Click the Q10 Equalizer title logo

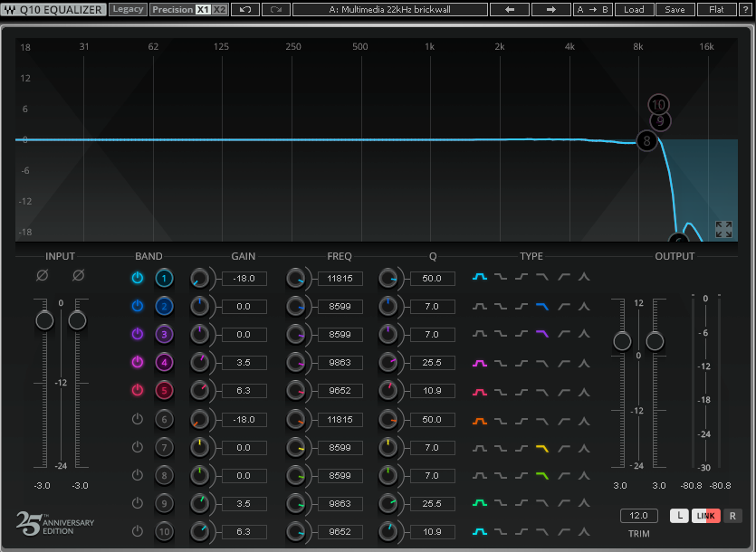pyautogui.click(x=53, y=9)
